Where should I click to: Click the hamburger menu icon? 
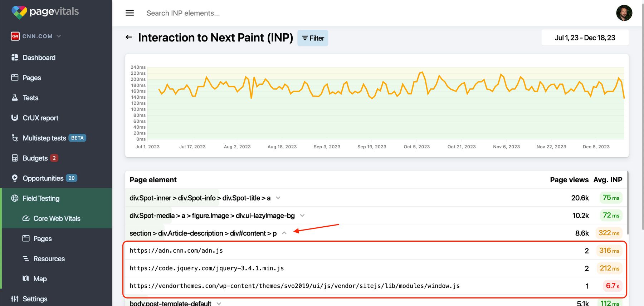[130, 13]
